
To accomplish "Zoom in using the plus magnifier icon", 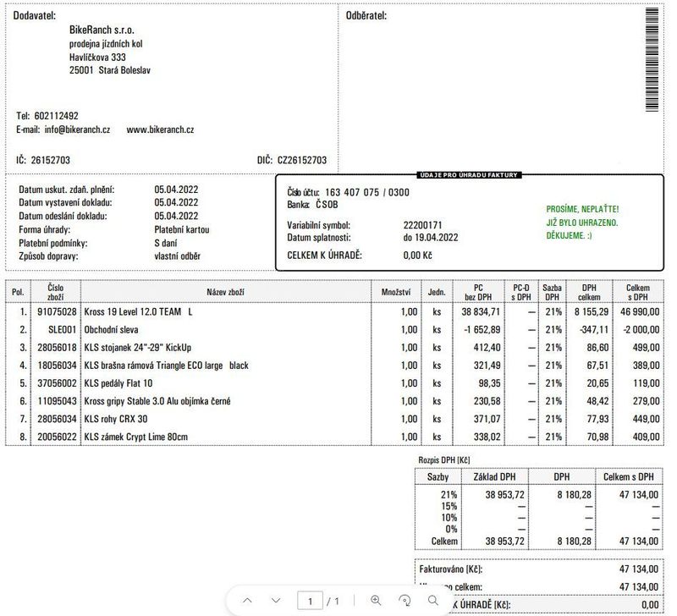I will 376,600.
